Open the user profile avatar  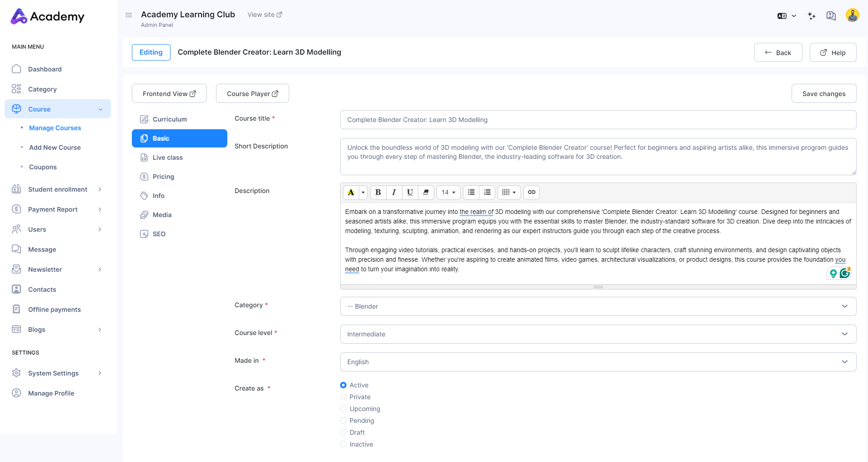pos(852,15)
